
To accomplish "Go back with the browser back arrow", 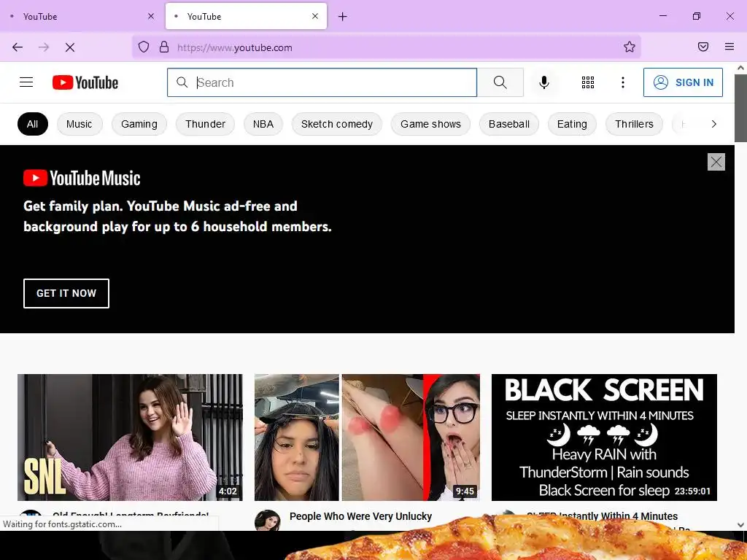I will click(18, 47).
